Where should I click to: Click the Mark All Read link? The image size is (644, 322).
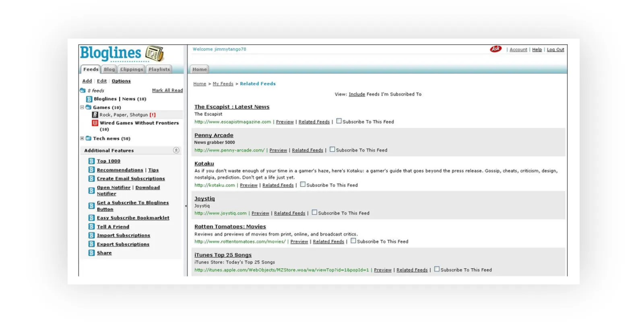point(167,91)
